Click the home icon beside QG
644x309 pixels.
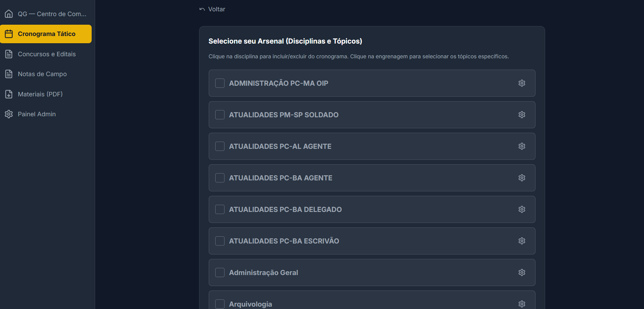9,14
